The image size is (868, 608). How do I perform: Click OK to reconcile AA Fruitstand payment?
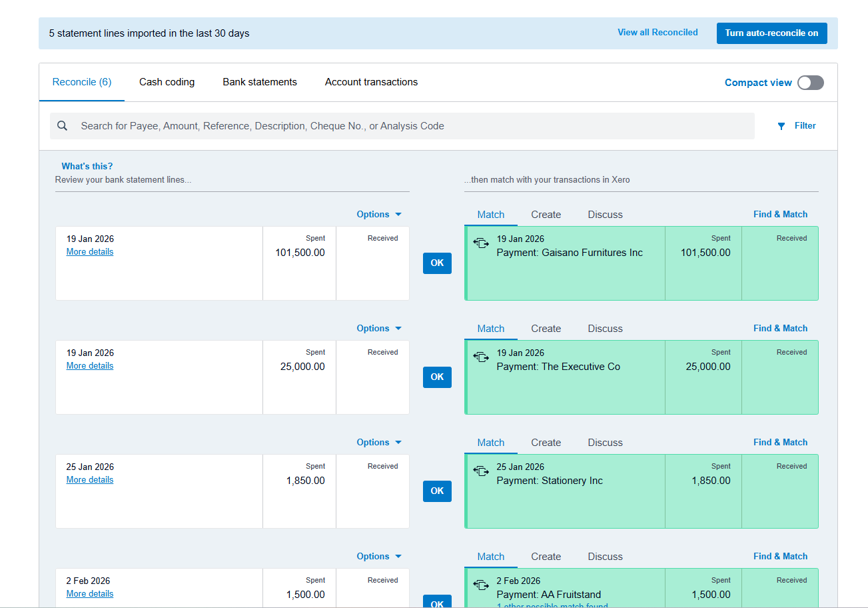(437, 602)
